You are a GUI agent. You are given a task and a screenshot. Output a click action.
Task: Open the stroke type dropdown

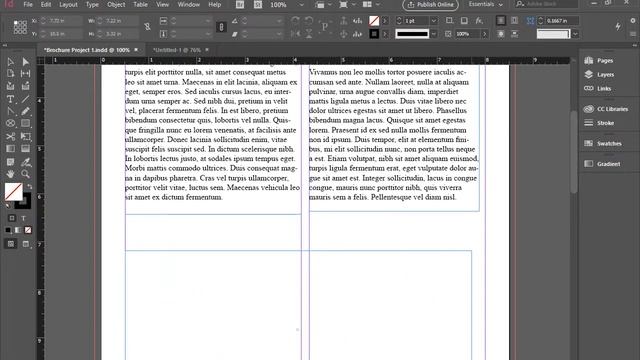[434, 34]
